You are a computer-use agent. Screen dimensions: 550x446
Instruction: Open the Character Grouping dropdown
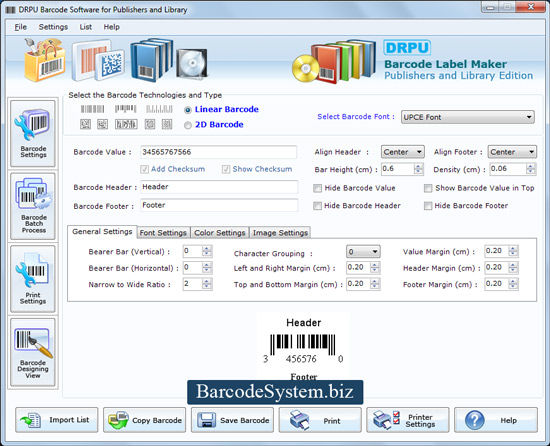coord(363,251)
